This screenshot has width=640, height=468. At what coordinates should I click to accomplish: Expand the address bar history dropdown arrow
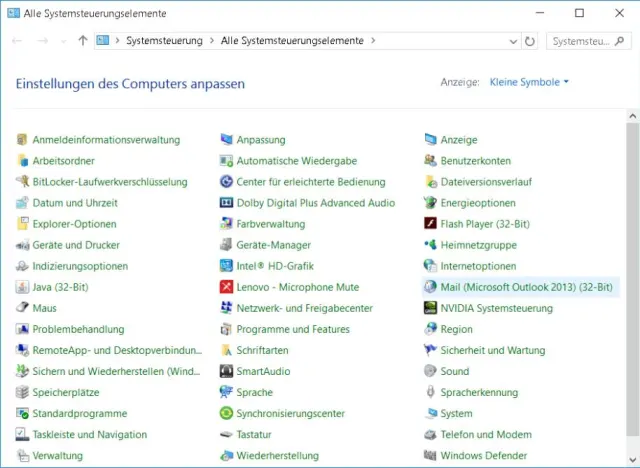[x=510, y=41]
